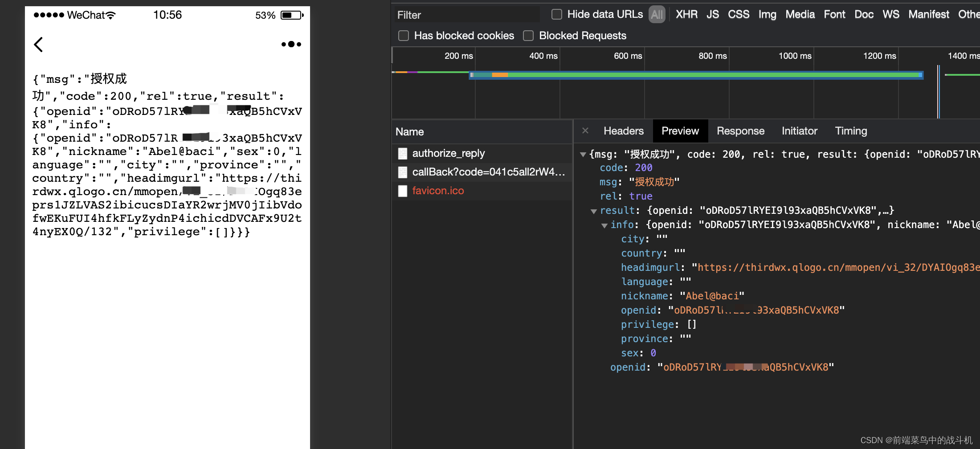Click the country property row
The image size is (980, 449).
[653, 253]
